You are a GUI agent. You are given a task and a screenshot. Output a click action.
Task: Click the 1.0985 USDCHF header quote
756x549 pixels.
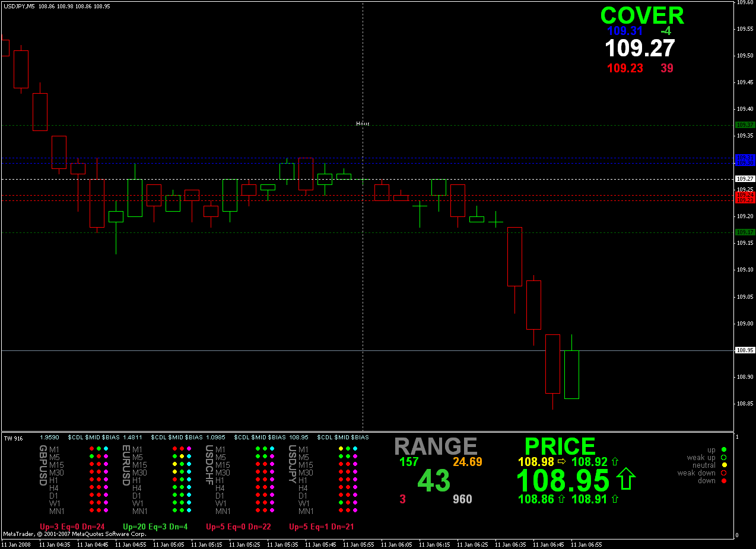(215, 437)
